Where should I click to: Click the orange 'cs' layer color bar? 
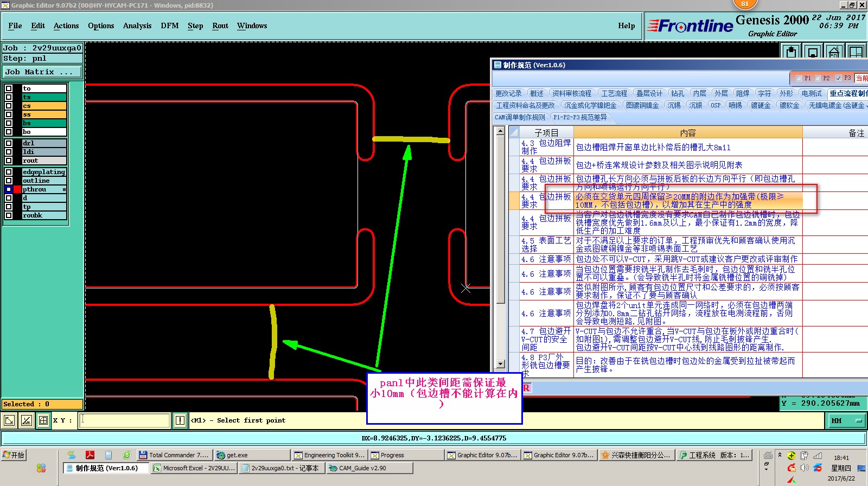(x=44, y=106)
